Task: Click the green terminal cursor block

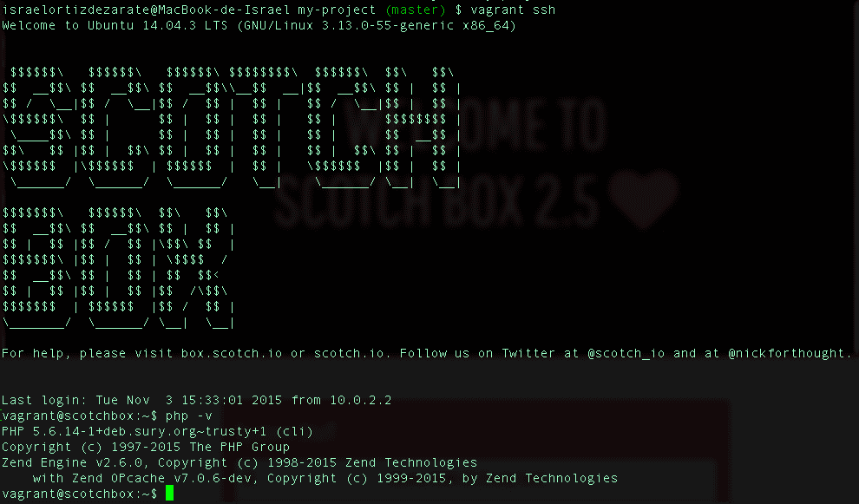Action: point(169,494)
